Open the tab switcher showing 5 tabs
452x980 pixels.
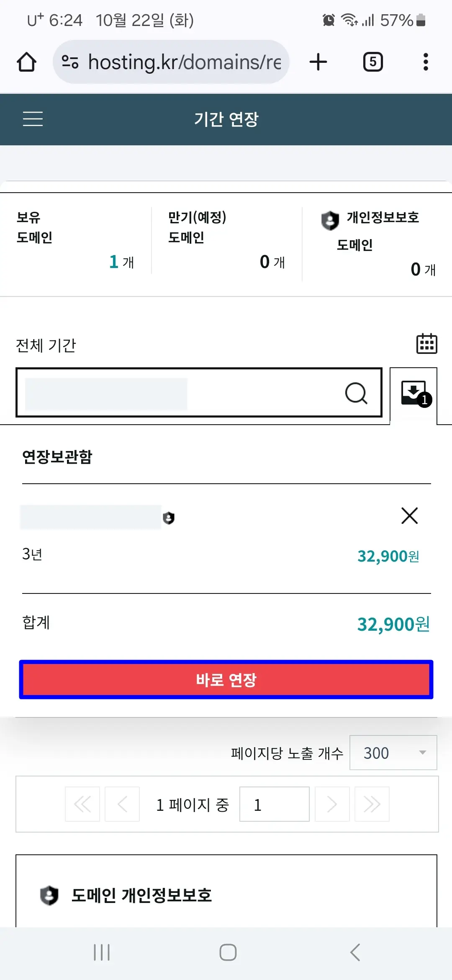click(x=372, y=62)
